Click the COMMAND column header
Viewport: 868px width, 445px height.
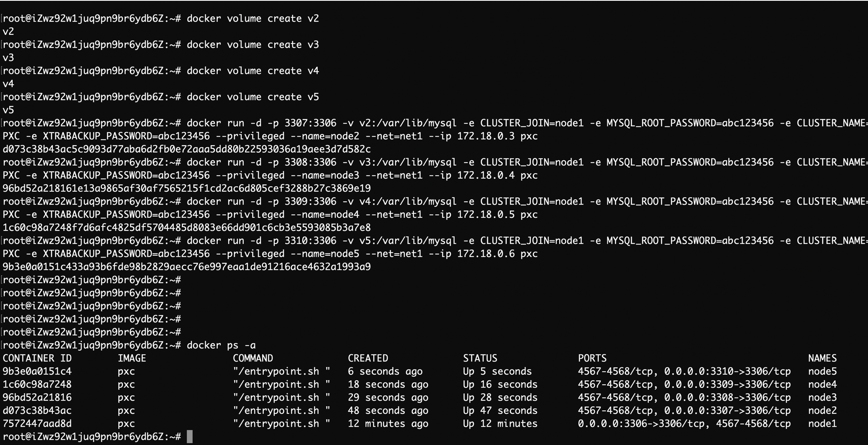point(253,358)
